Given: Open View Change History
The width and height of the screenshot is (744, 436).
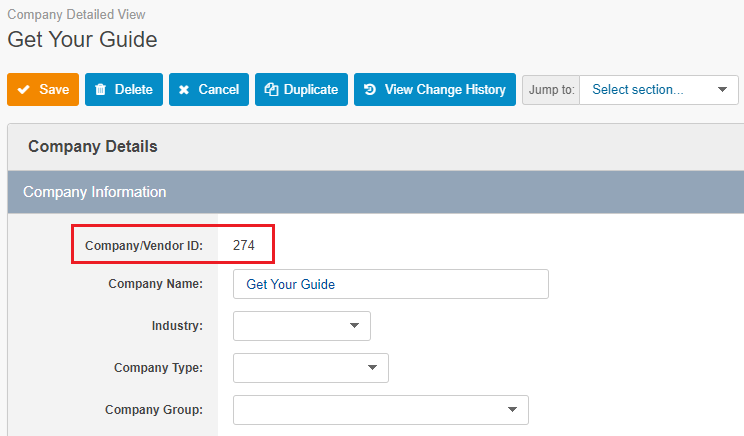Looking at the screenshot, I should pos(435,89).
